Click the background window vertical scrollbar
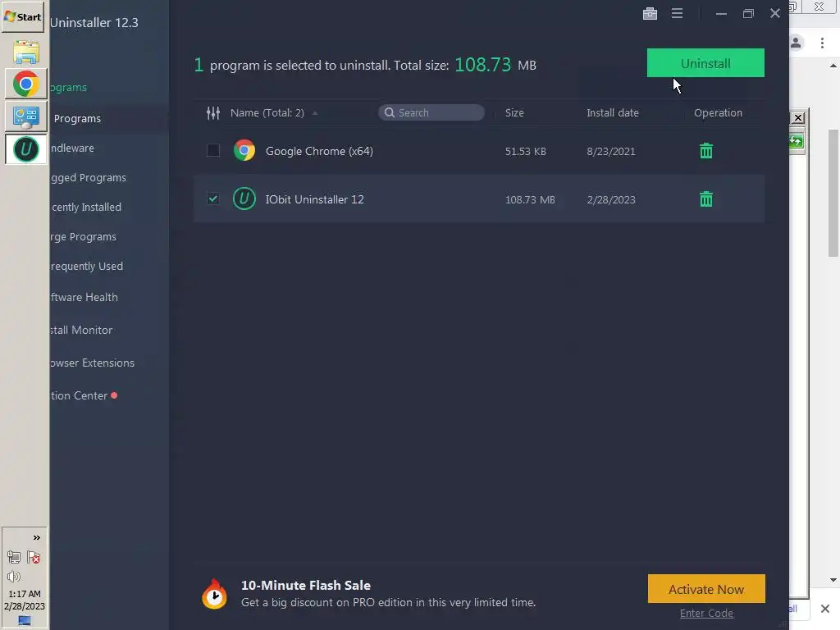This screenshot has width=840, height=630. point(833,193)
